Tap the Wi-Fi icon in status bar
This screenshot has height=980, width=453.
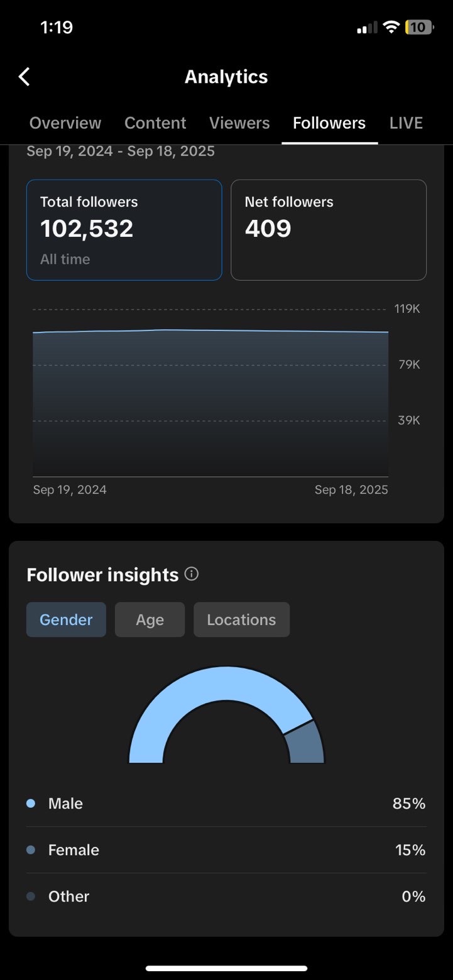391,27
